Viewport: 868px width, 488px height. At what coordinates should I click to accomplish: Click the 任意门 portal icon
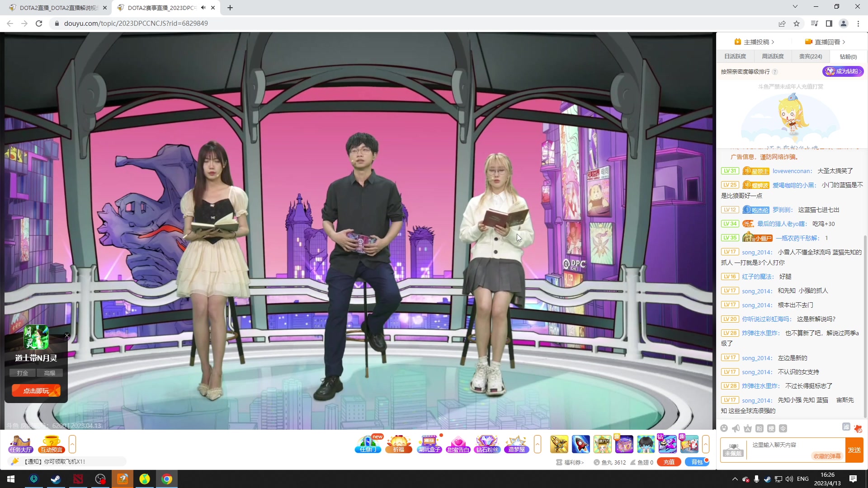[368, 444]
